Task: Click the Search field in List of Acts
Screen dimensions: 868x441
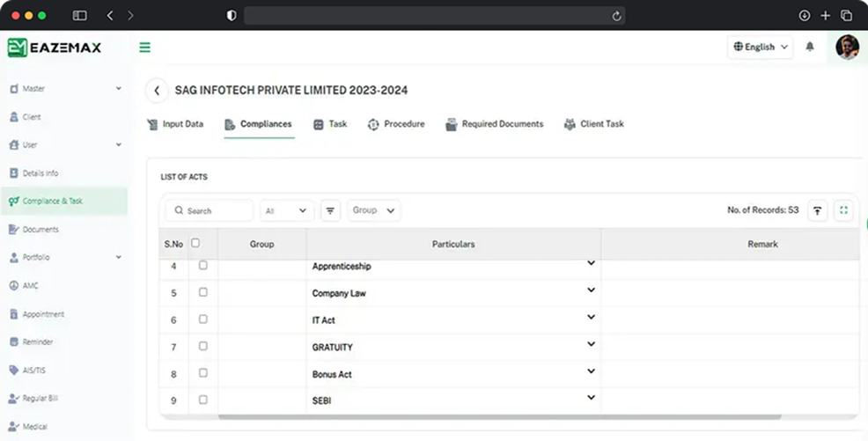Action: [210, 210]
